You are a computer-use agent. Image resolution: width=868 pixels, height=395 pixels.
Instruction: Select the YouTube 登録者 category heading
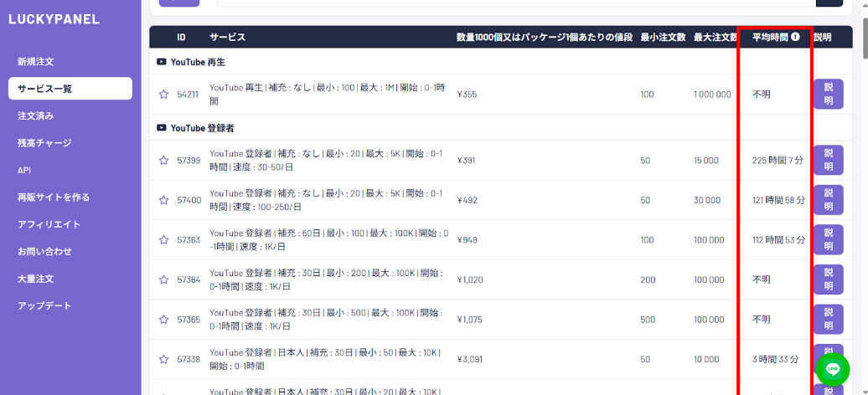202,128
